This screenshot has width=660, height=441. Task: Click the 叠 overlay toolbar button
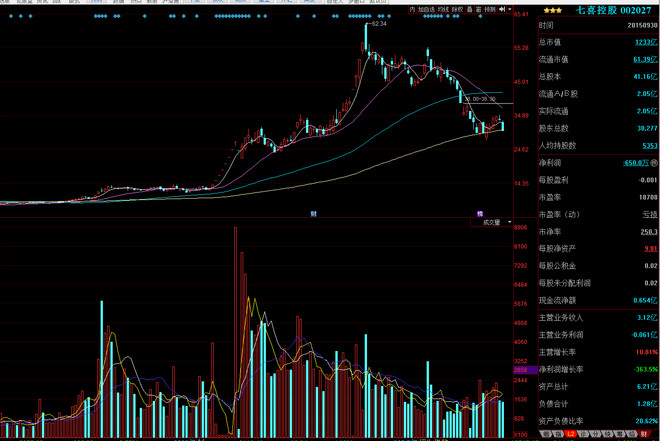pos(470,9)
